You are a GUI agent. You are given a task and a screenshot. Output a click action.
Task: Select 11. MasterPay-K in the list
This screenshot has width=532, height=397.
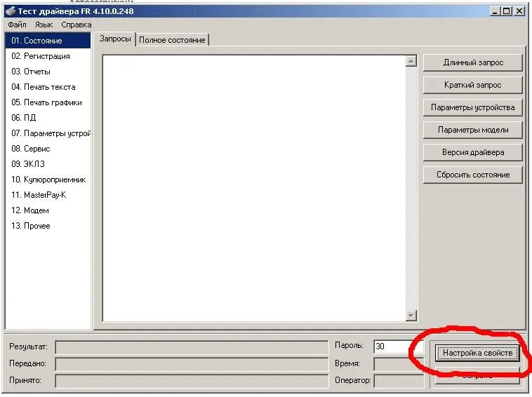click(48, 195)
